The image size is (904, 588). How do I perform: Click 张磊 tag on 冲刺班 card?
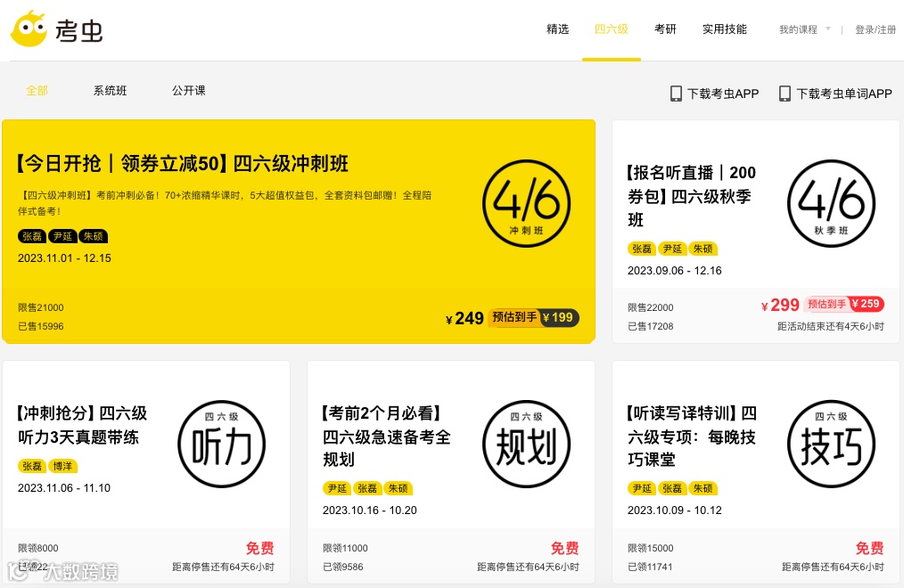coord(32,236)
